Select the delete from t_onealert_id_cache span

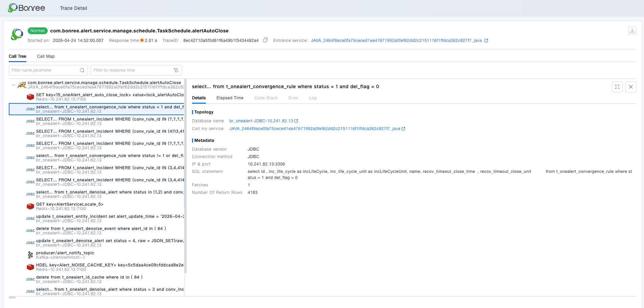(x=96, y=279)
